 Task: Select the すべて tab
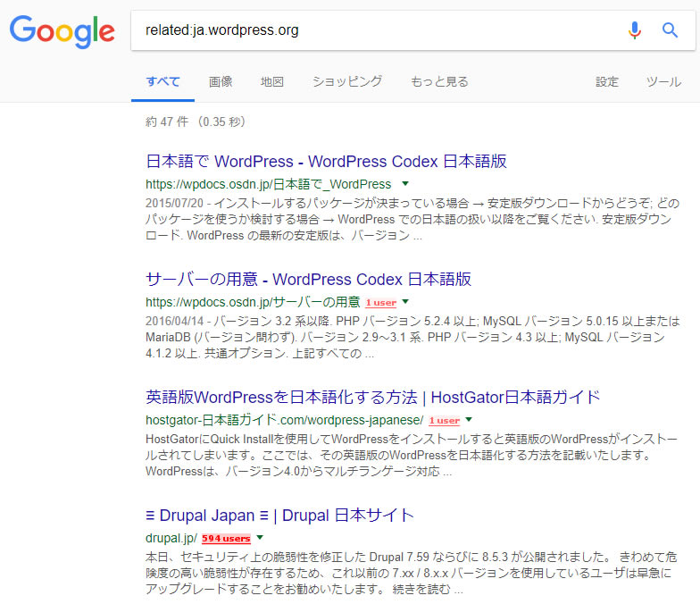click(x=163, y=81)
